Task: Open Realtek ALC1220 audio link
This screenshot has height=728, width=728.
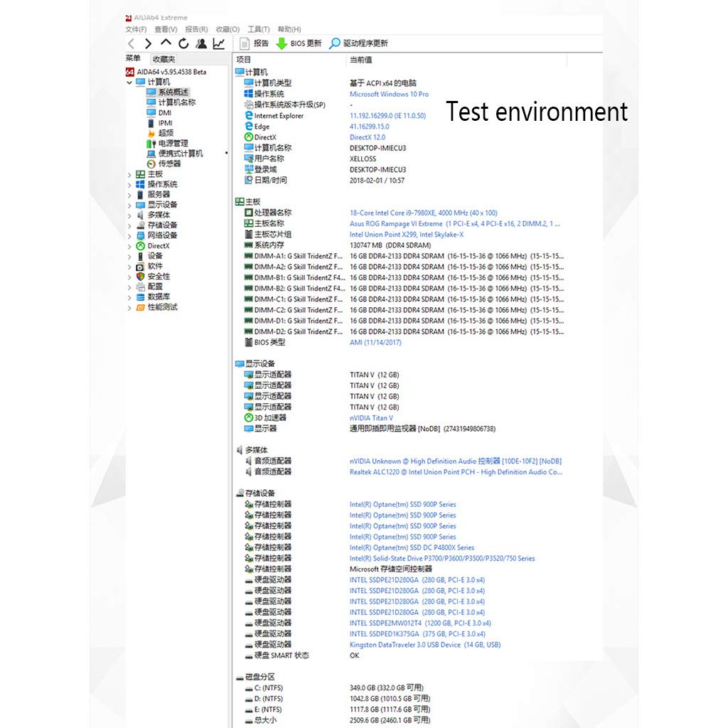Action: point(456,472)
